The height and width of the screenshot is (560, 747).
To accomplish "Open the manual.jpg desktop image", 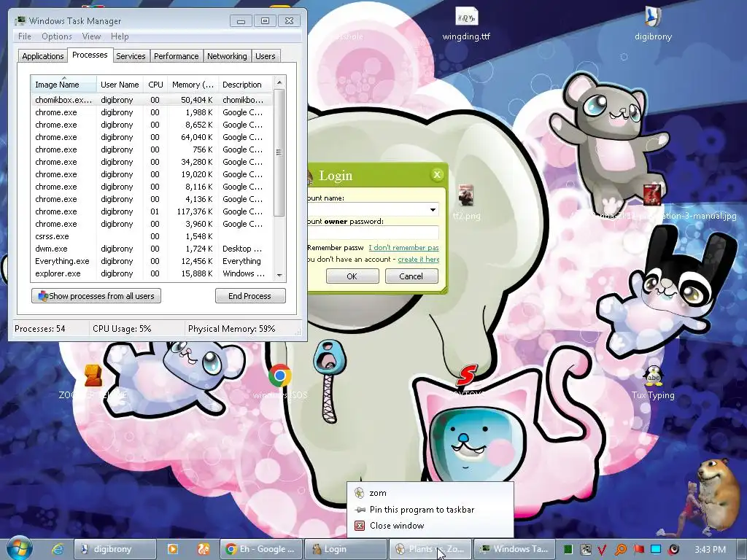I will point(653,203).
